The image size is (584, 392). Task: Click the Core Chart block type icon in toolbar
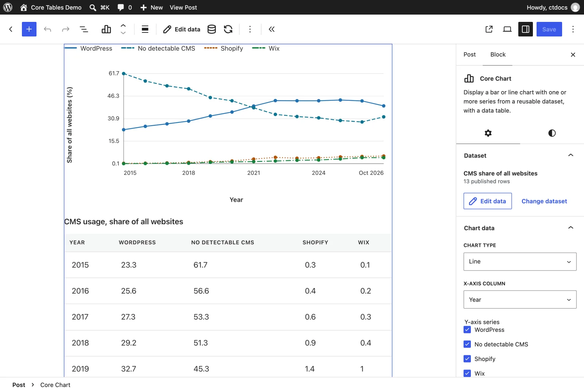pos(106,29)
